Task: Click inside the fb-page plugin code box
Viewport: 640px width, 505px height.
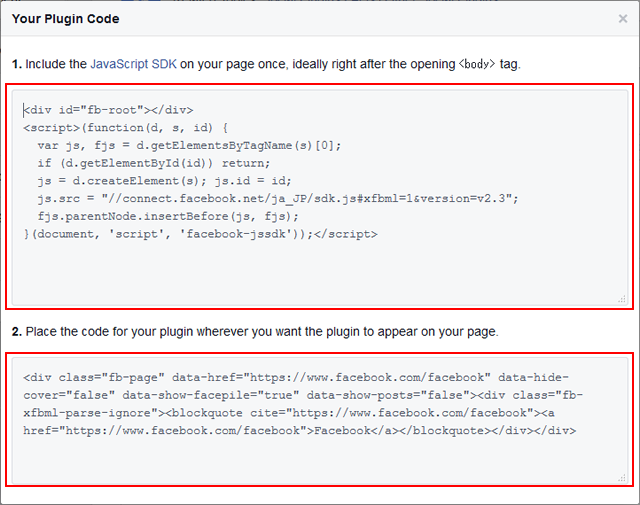Action: click(x=320, y=420)
